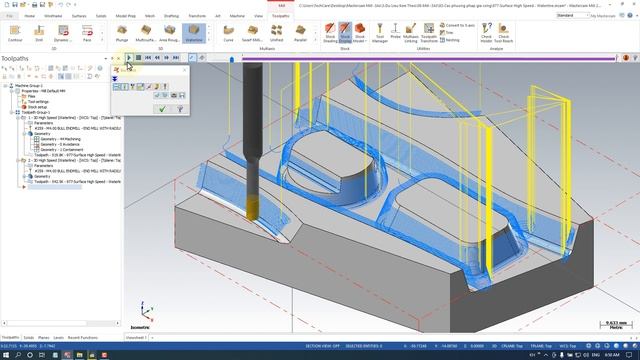
Task: Click the Probe utility icon
Action: click(395, 31)
